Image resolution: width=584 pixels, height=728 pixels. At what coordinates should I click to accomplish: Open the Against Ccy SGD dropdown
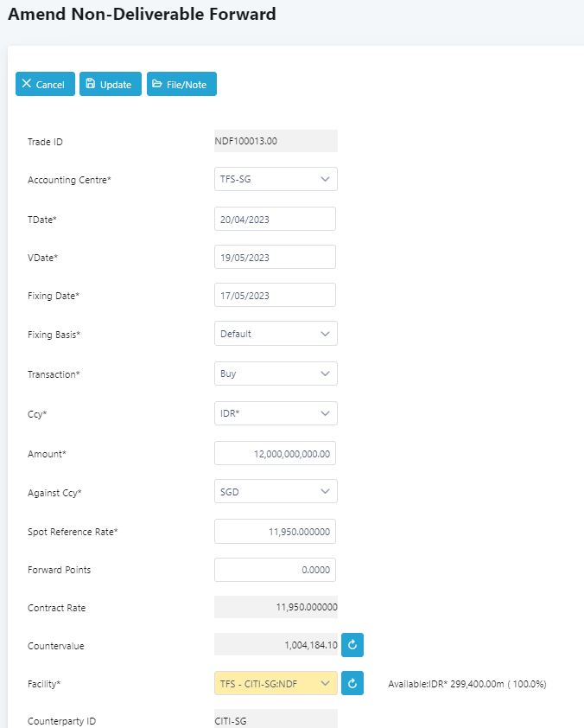tap(276, 492)
